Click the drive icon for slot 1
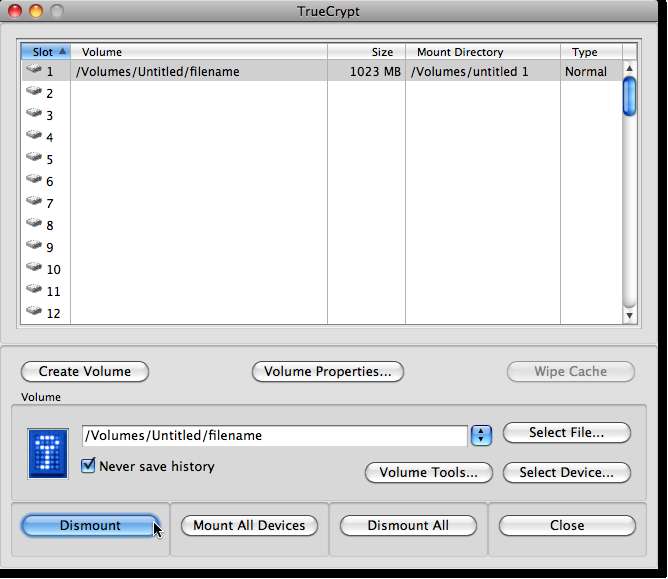Image resolution: width=668 pixels, height=579 pixels. coord(34,69)
